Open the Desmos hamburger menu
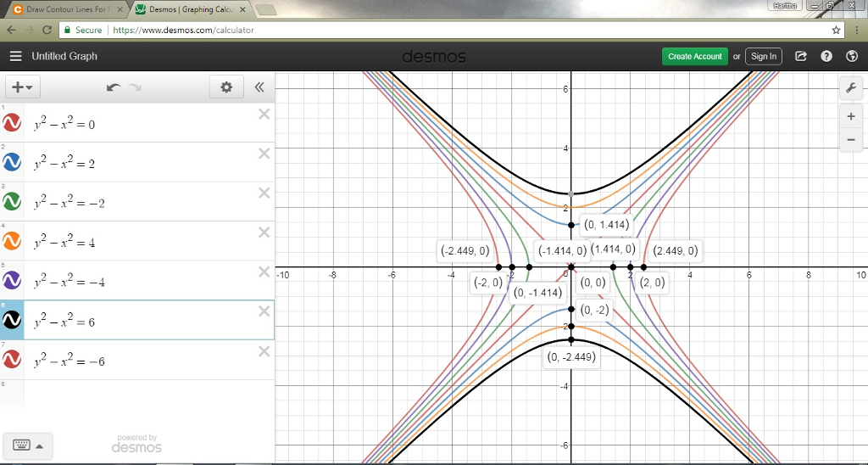The width and height of the screenshot is (868, 465). tap(15, 56)
